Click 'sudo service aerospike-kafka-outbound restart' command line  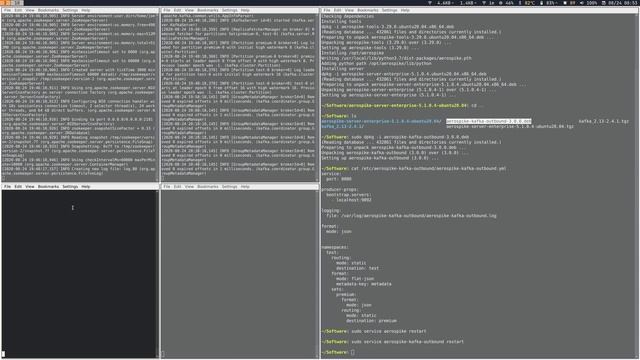pos(407,342)
